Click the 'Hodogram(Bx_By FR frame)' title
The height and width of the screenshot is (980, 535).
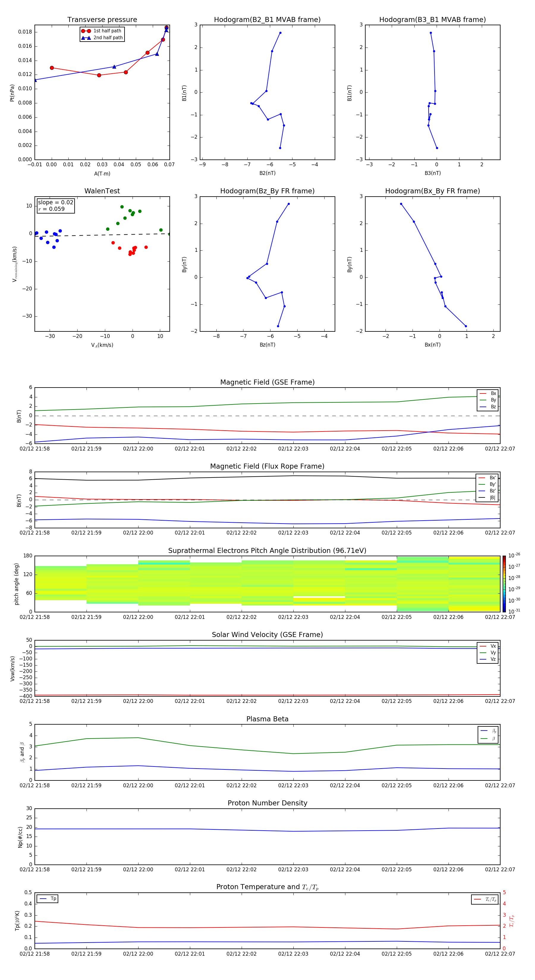point(432,191)
